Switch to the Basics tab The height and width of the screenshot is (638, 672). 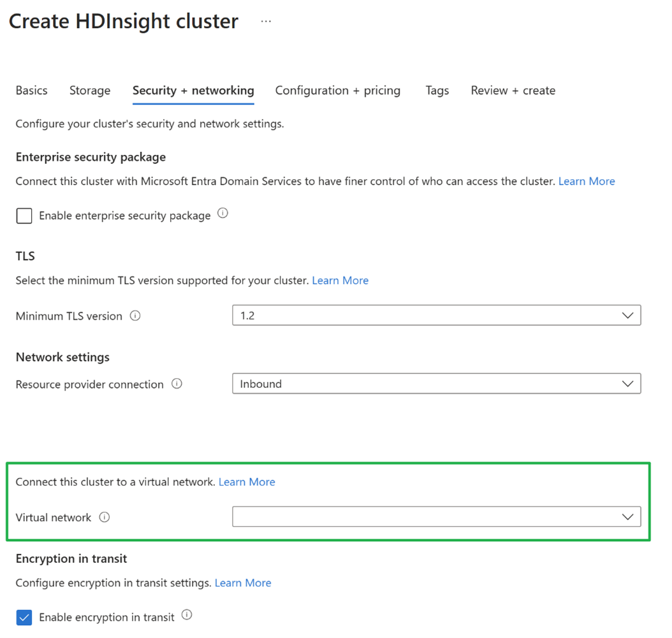31,91
